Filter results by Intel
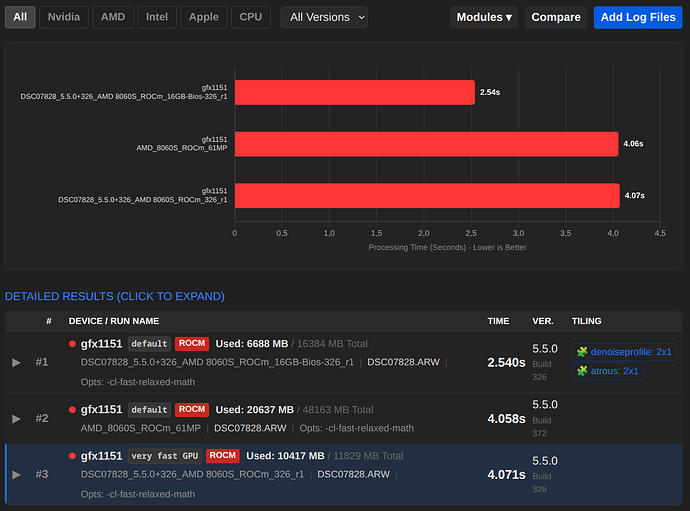Image resolution: width=690 pixels, height=511 pixels. click(157, 17)
